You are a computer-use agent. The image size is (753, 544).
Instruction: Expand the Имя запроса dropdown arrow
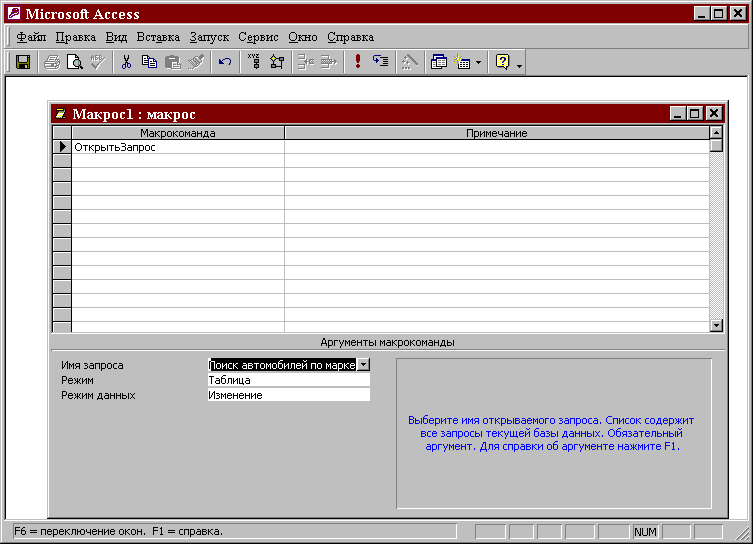(x=364, y=365)
